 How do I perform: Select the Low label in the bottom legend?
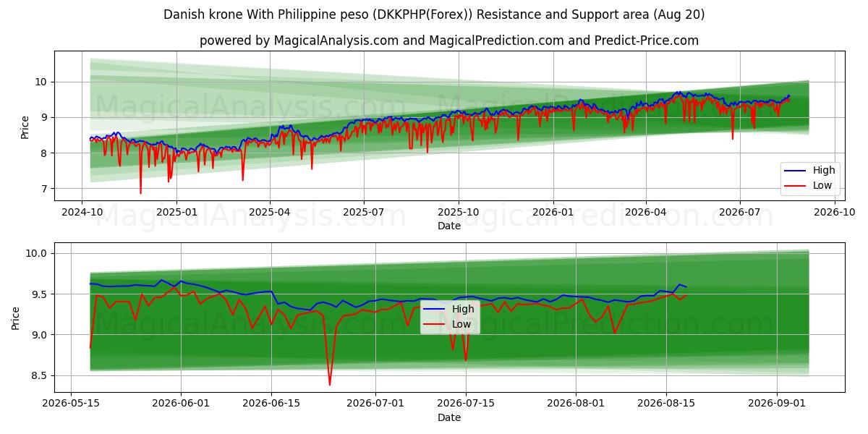tap(462, 324)
